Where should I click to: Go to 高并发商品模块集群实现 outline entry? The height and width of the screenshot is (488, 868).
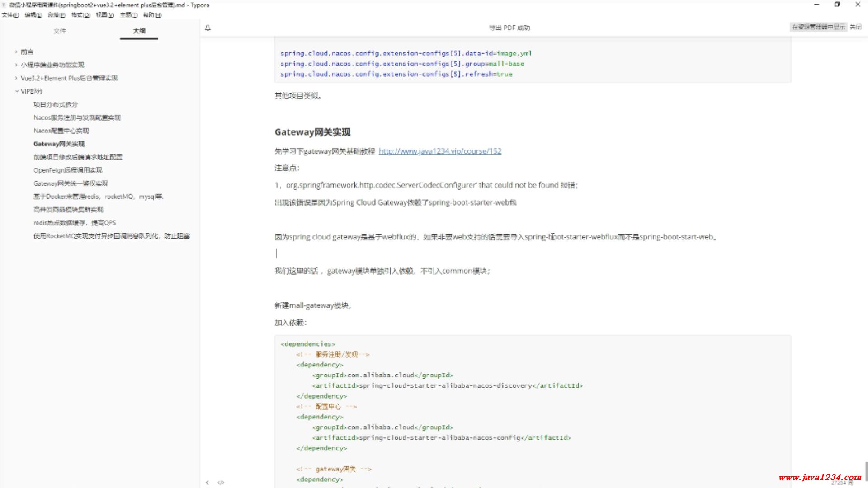pyautogui.click(x=68, y=210)
